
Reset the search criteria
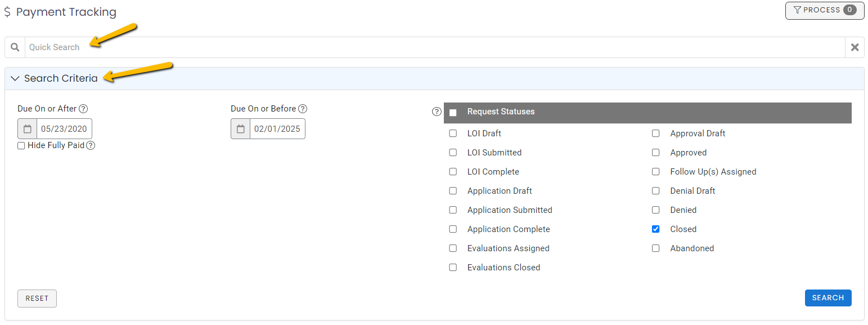pyautogui.click(x=37, y=298)
